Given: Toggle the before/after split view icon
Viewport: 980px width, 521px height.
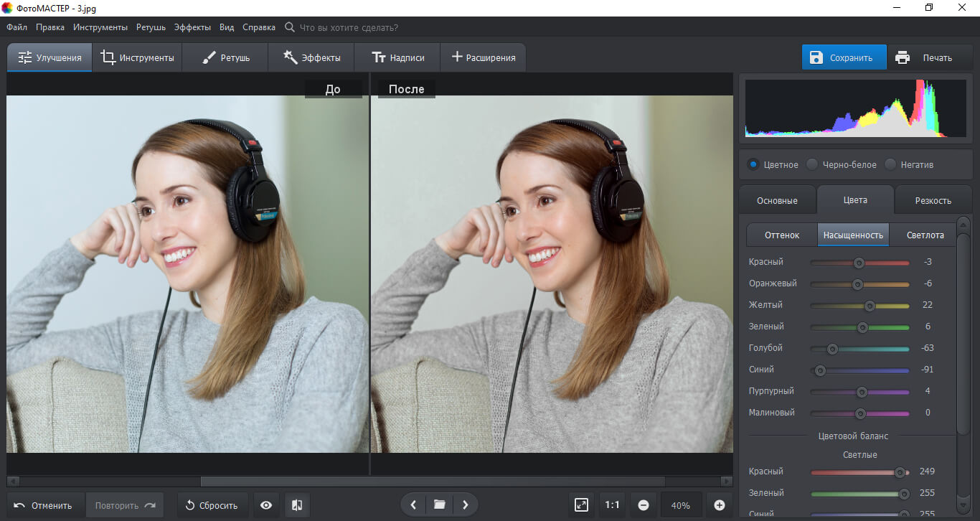Looking at the screenshot, I should tap(297, 505).
